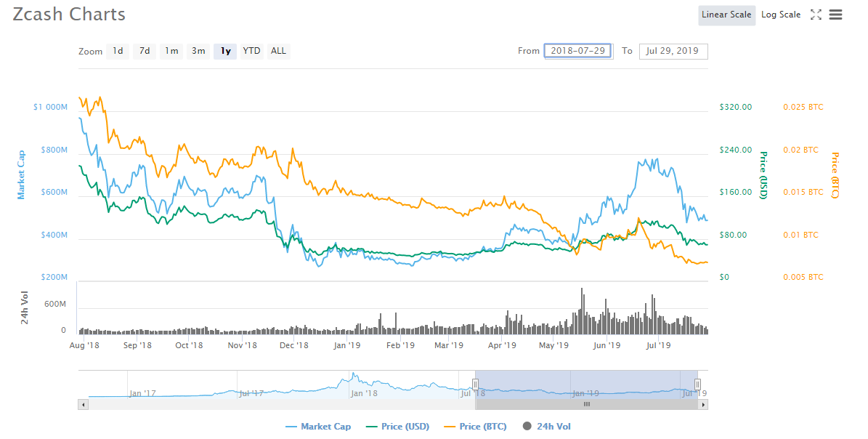Click the Nov '18 x-axis label
Image resolution: width=868 pixels, height=439 pixels.
[243, 345]
